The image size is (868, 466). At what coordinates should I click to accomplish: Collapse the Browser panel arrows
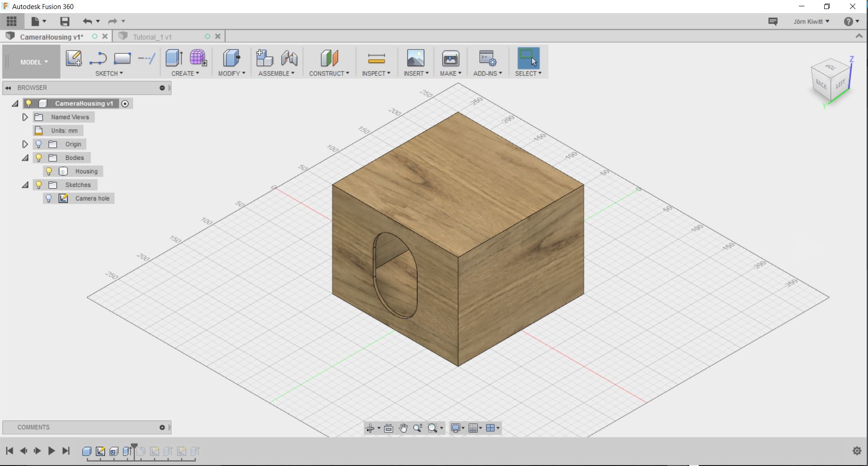tap(8, 88)
